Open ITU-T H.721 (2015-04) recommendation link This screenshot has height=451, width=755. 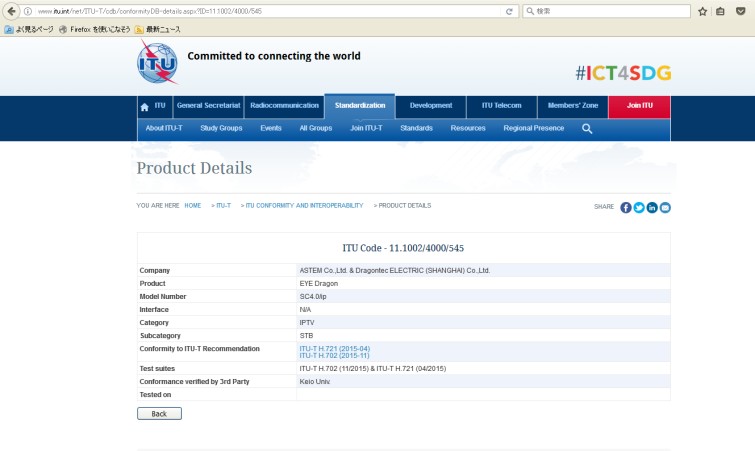tap(328, 347)
